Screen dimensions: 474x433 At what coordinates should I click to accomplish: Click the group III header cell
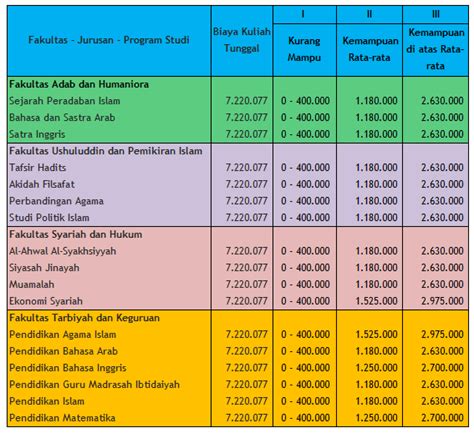click(x=436, y=14)
